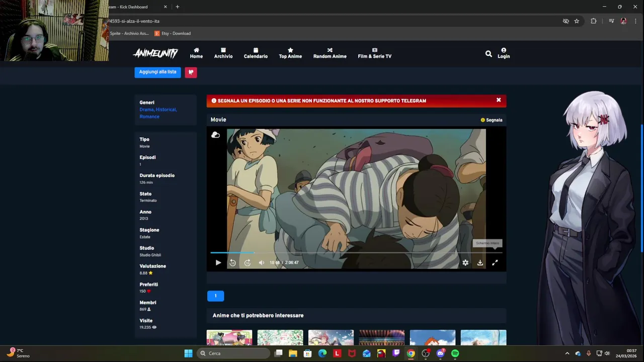Skip forward 10 seconds

coord(247,262)
